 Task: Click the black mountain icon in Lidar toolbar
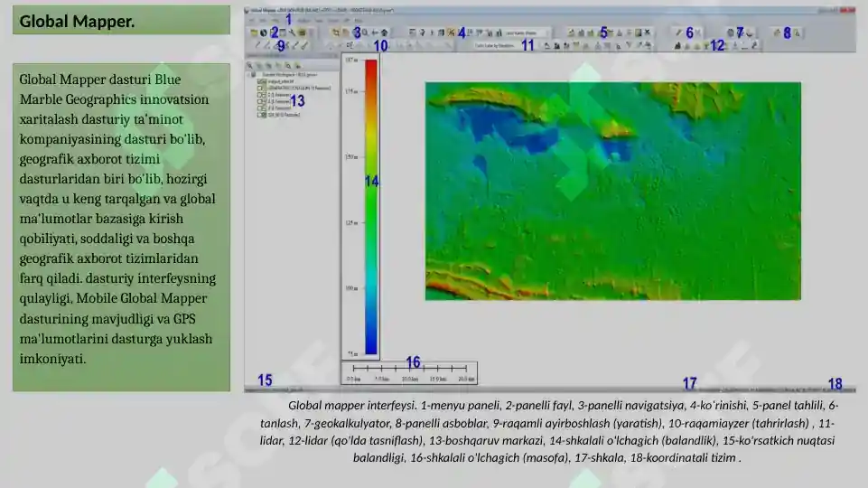(677, 46)
